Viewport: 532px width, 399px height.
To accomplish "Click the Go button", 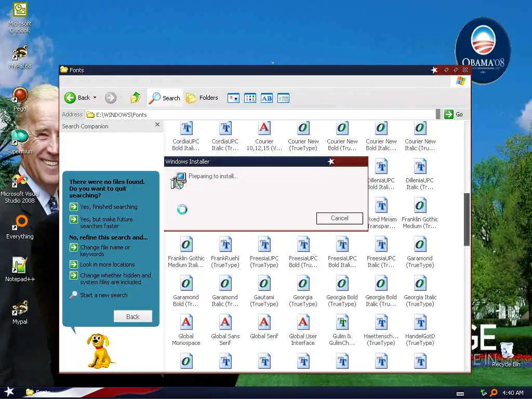I will click(454, 114).
